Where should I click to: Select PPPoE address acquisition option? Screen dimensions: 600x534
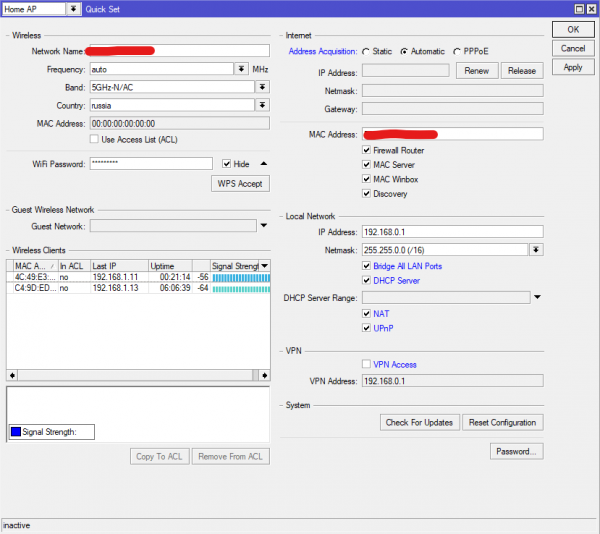(x=457, y=50)
